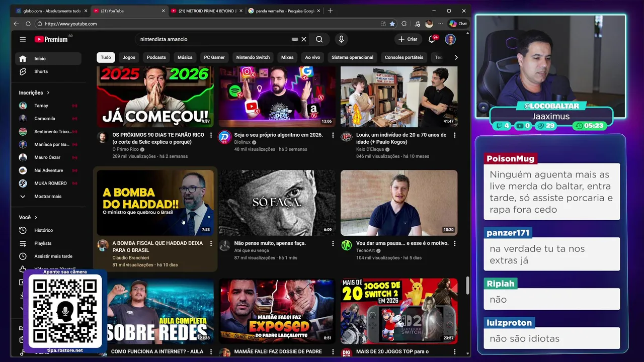Select the Nintendo Switch filter chip

253,57
